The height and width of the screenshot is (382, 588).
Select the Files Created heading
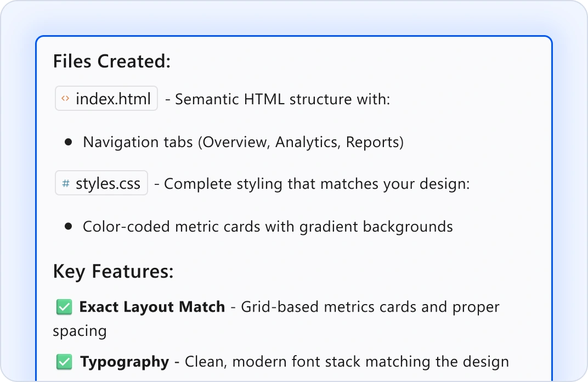pos(112,61)
